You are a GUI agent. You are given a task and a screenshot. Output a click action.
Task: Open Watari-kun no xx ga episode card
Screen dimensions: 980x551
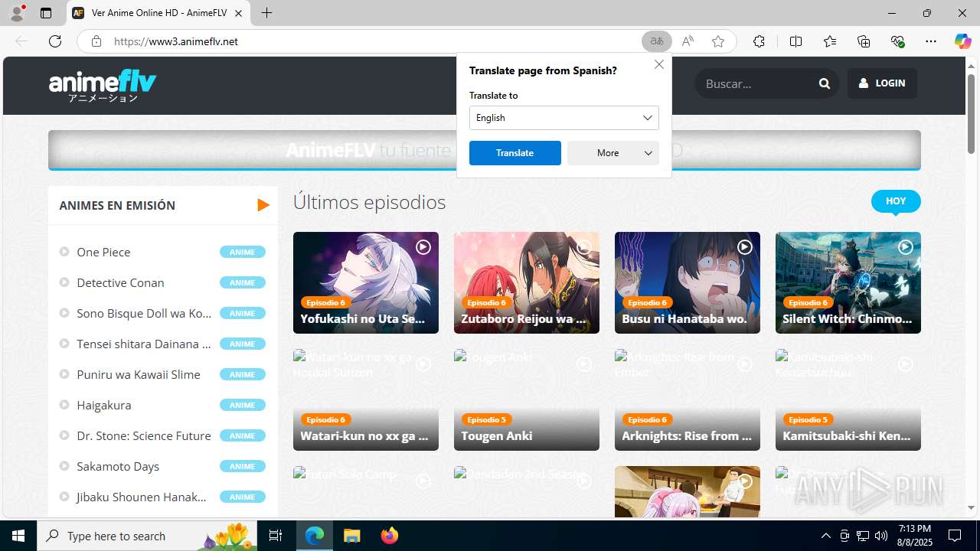[x=366, y=399]
